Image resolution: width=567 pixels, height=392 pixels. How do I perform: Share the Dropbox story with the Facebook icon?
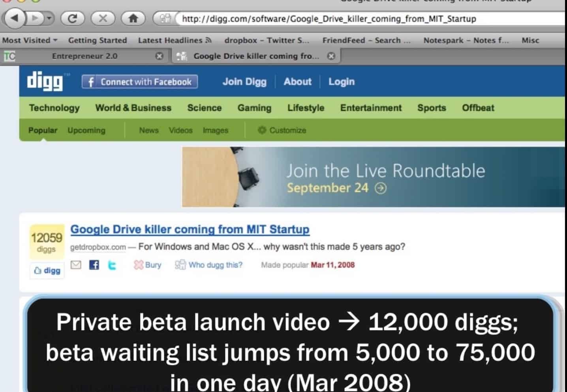(94, 265)
